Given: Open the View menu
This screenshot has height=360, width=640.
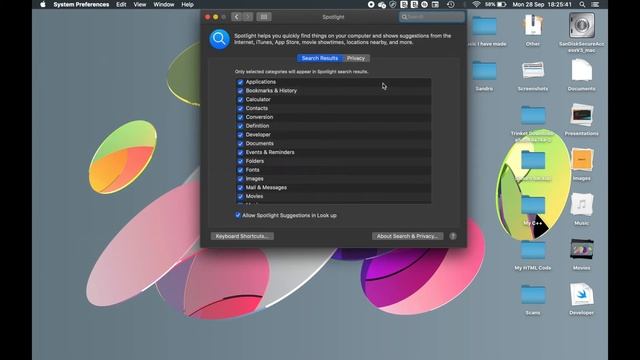Looking at the screenshot, I should point(140,4).
